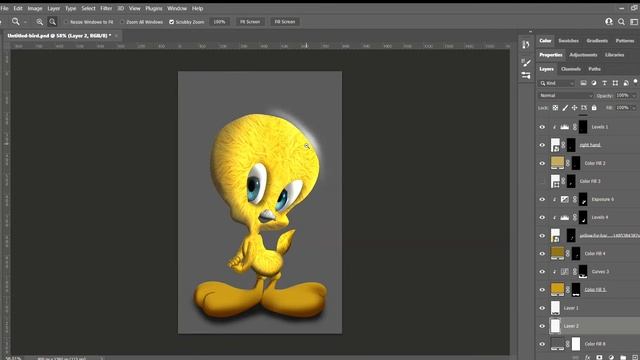Open the Fill slider dropdown arrow
The width and height of the screenshot is (640, 360).
click(633, 108)
